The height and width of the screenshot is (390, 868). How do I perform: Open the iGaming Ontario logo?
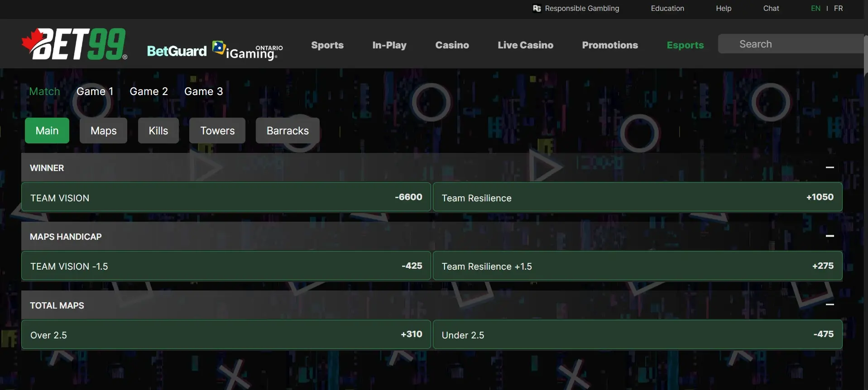248,51
